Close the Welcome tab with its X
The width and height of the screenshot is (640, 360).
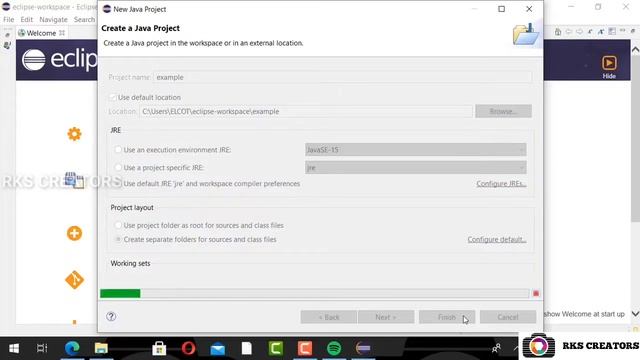62,33
